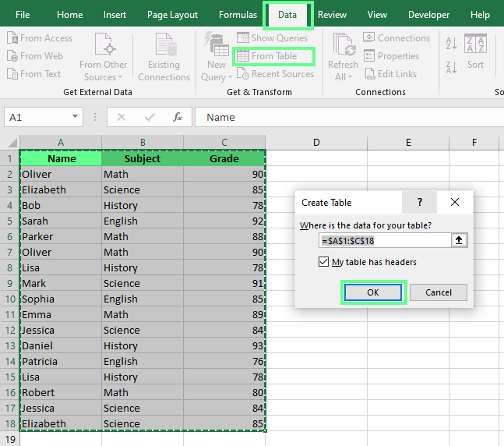Expand the Name Box dropdown arrow
The image size is (504, 446).
point(76,117)
